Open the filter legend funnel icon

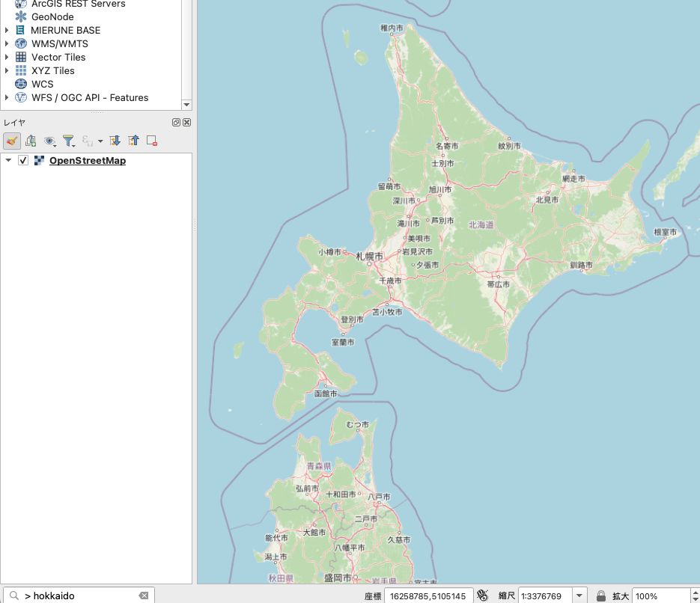(x=69, y=141)
